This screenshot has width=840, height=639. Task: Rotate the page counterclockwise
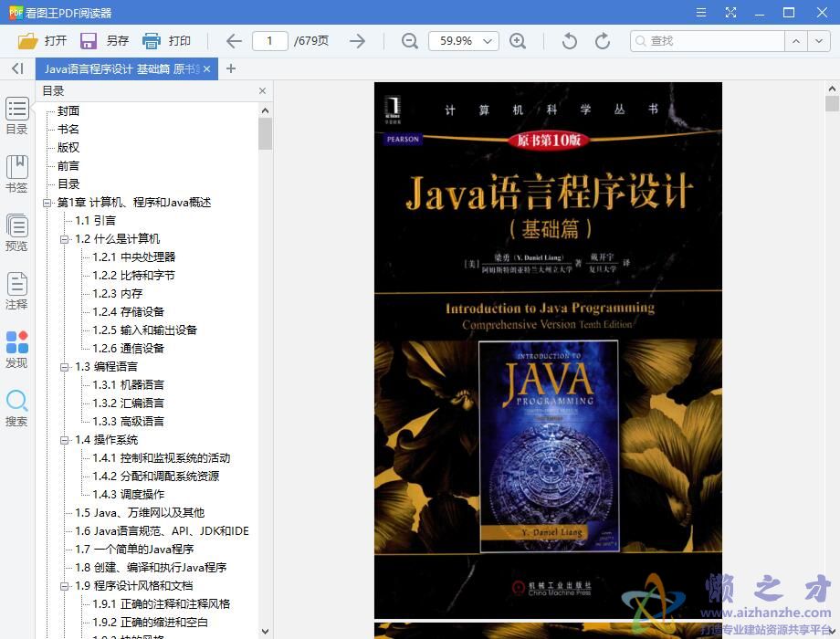tap(570, 41)
